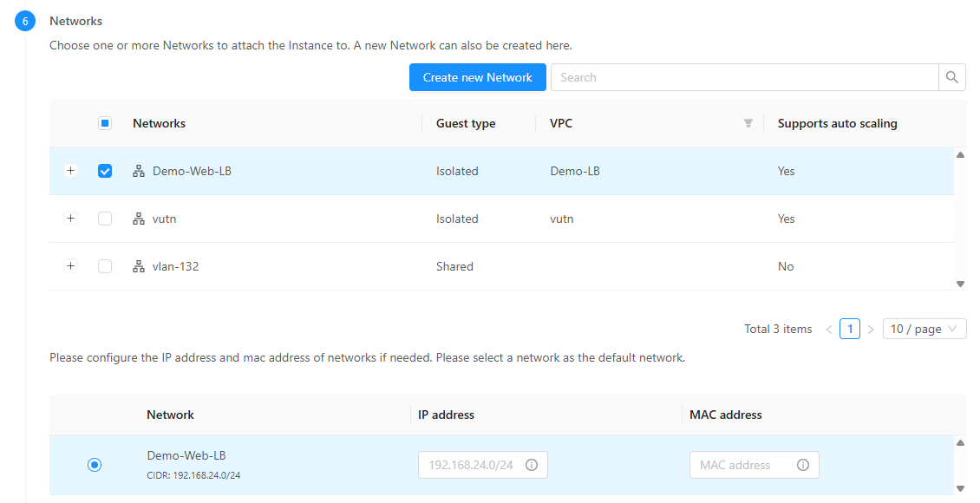Click the MAC address info icon
Image resolution: width=980 pixels, height=503 pixels.
point(803,465)
